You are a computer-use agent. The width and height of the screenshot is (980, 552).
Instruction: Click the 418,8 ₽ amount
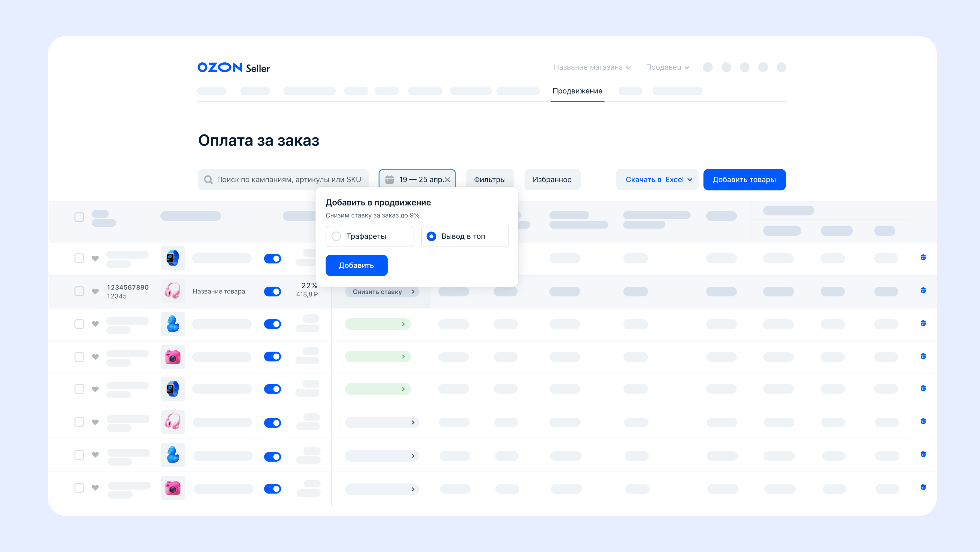[x=307, y=294]
